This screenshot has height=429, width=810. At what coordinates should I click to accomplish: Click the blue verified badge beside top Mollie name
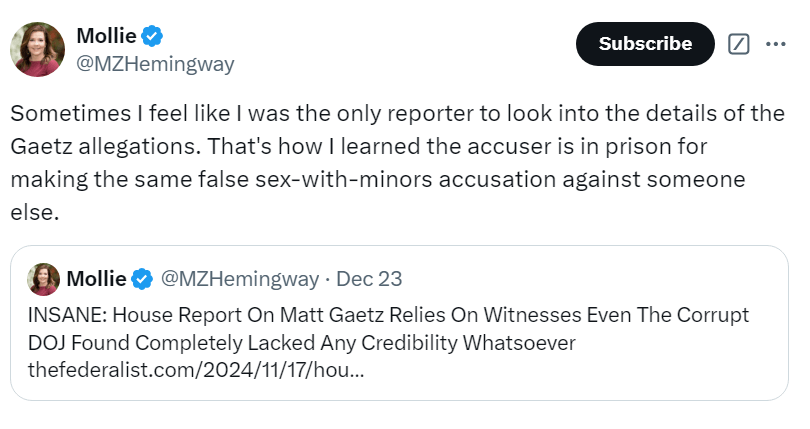152,36
